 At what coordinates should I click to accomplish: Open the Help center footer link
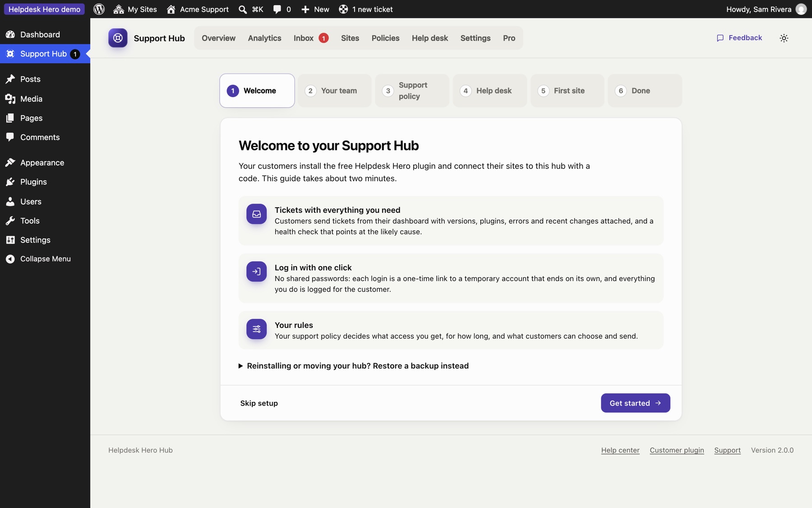click(620, 450)
